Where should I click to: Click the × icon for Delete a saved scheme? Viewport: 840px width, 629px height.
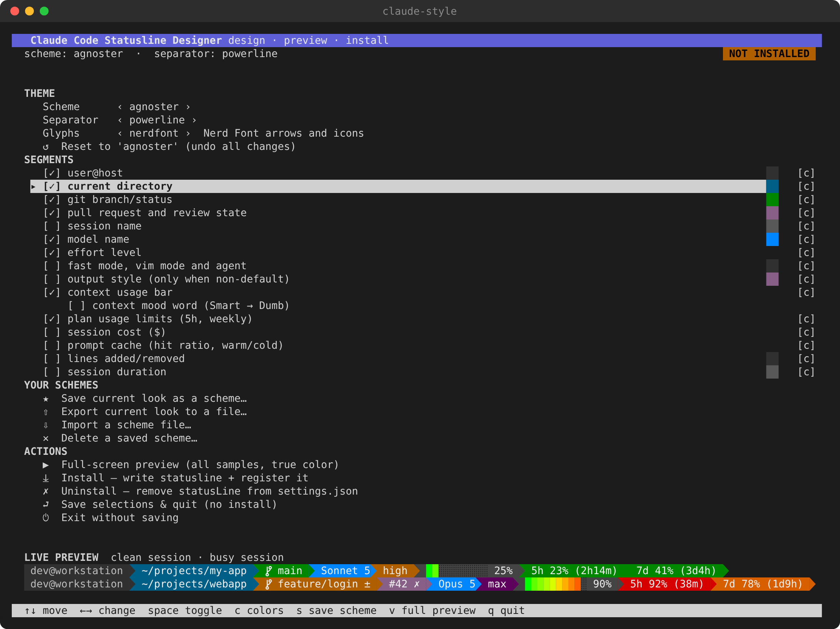[46, 438]
